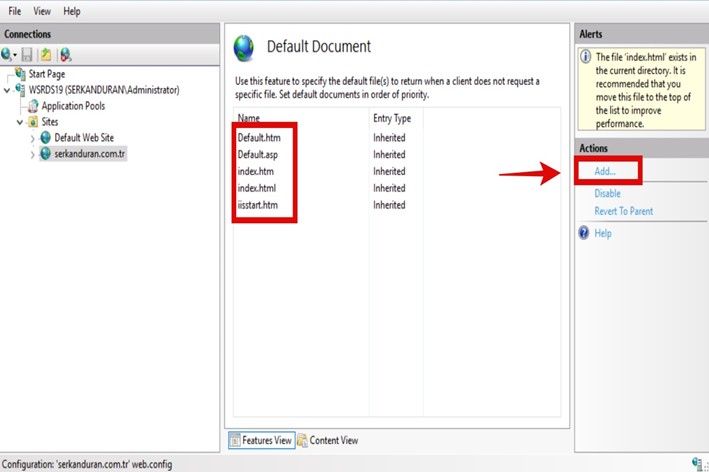Viewport: 709px width, 472px height.
Task: Click the Application Pools icon
Action: pyautogui.click(x=33, y=106)
